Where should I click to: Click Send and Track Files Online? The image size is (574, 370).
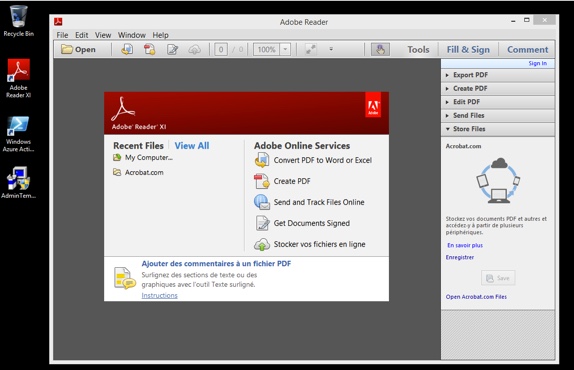coord(319,202)
